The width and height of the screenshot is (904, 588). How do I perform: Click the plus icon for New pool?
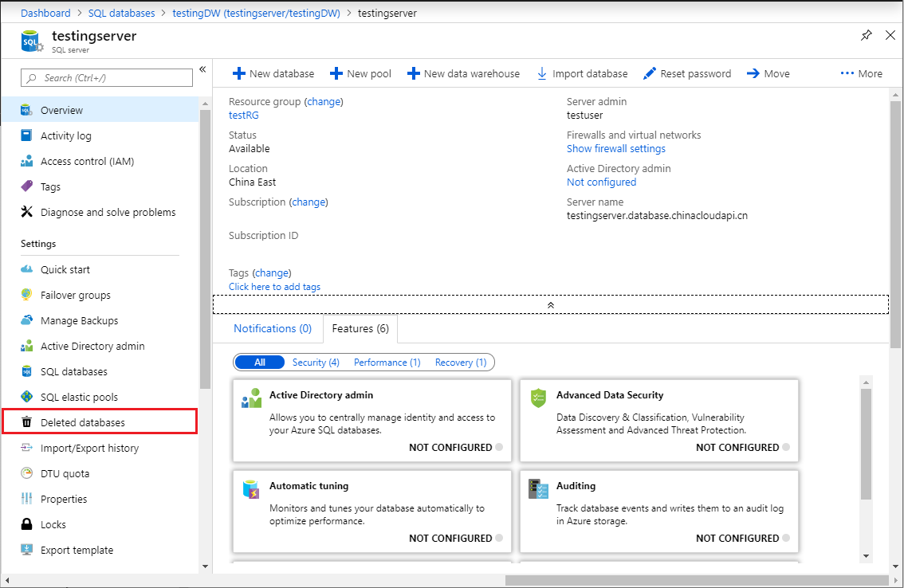(336, 74)
